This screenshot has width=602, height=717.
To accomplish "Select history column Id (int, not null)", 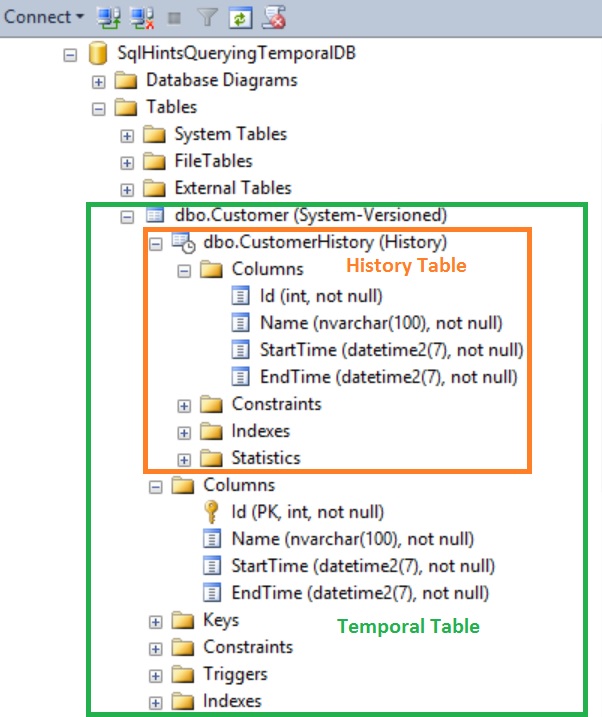I will tap(321, 296).
